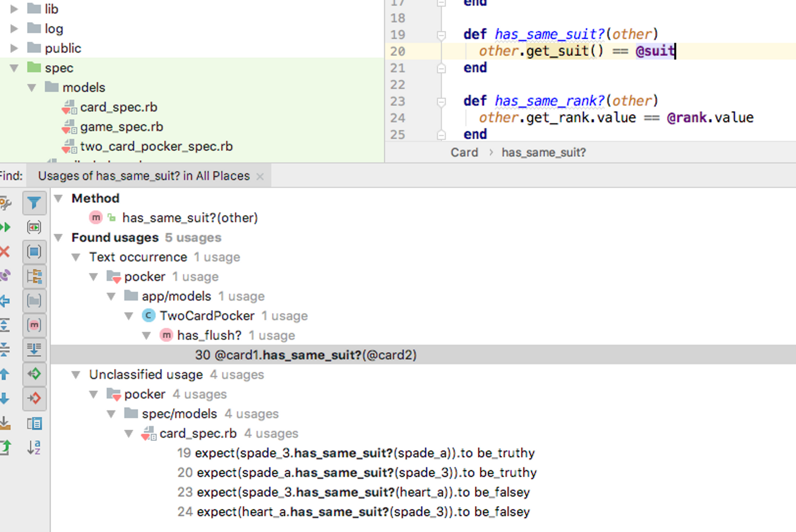Click the preview usages panel icon

34,423
